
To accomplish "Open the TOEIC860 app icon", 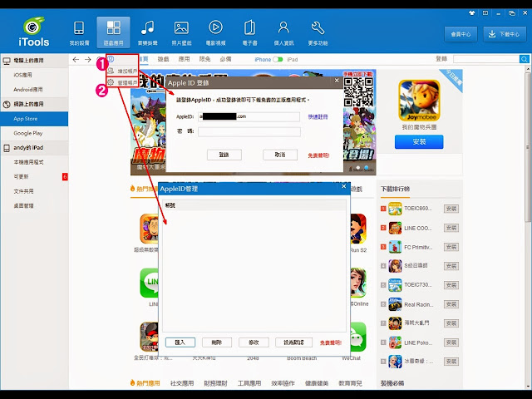I will coord(395,209).
